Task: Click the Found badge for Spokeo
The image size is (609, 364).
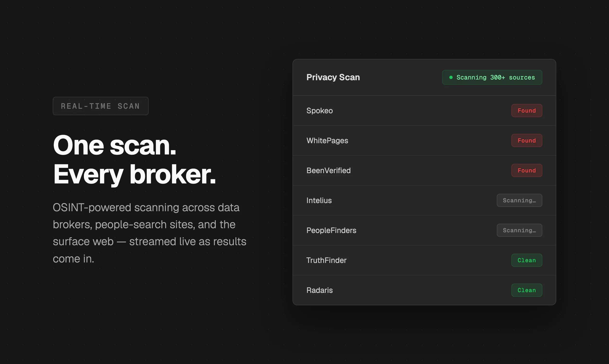Action: click(x=527, y=111)
